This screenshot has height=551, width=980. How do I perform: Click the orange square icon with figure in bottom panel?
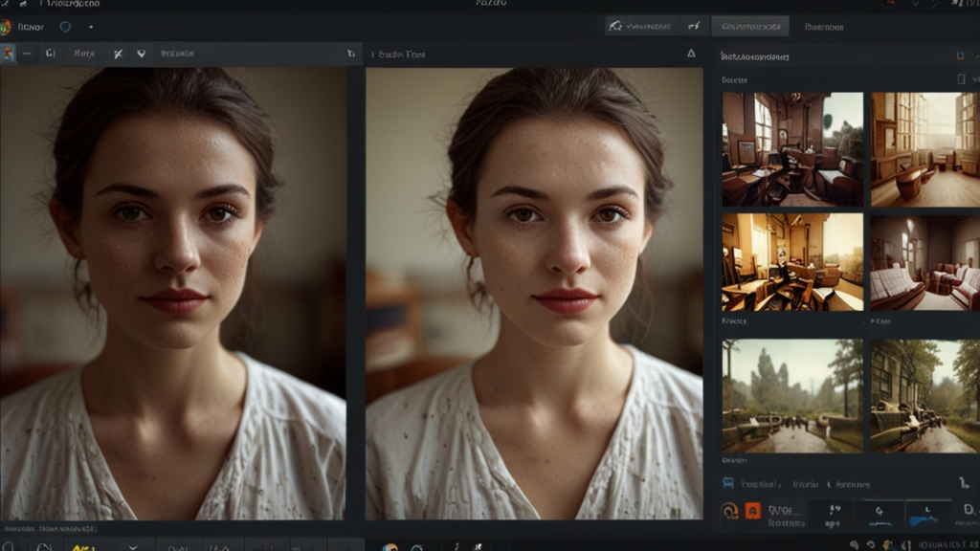[x=753, y=511]
